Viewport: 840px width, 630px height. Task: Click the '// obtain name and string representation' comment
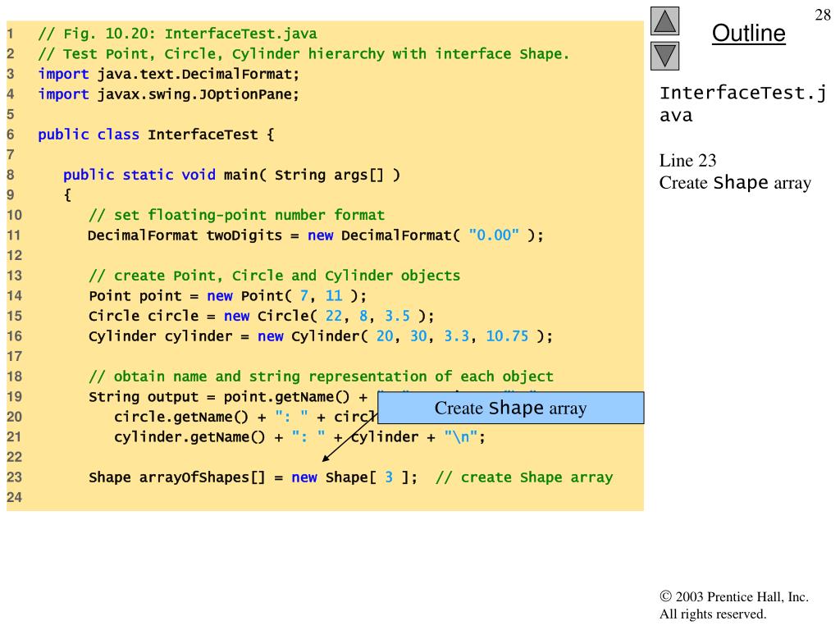(x=321, y=377)
